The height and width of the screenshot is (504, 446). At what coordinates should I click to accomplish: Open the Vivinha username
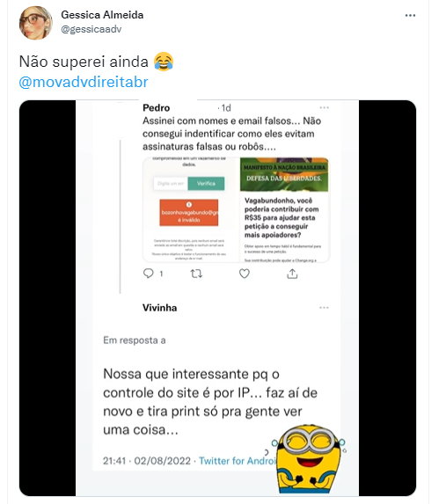pyautogui.click(x=160, y=308)
